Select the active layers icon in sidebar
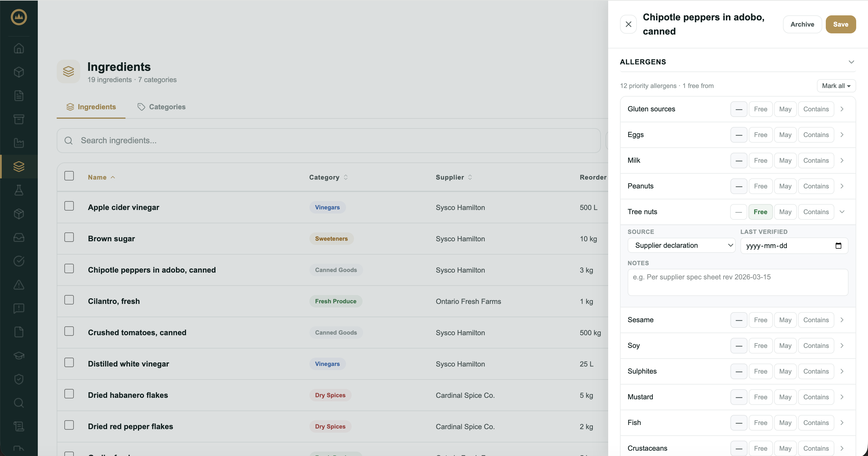This screenshot has width=868, height=456. pyautogui.click(x=19, y=167)
